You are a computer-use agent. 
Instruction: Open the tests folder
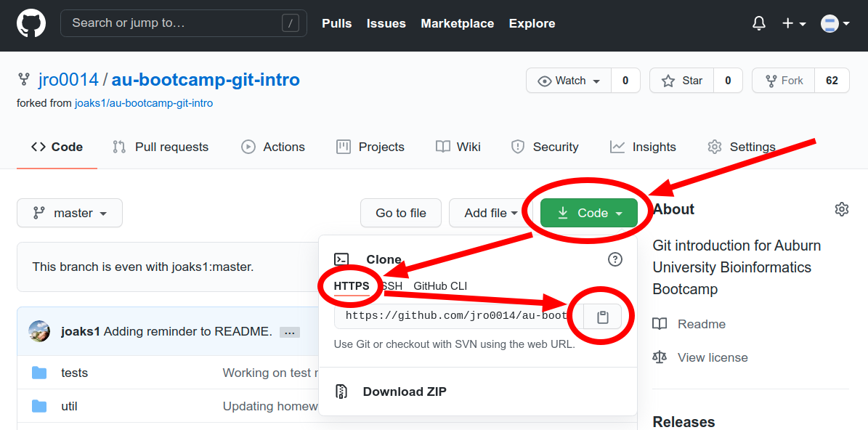coord(74,373)
